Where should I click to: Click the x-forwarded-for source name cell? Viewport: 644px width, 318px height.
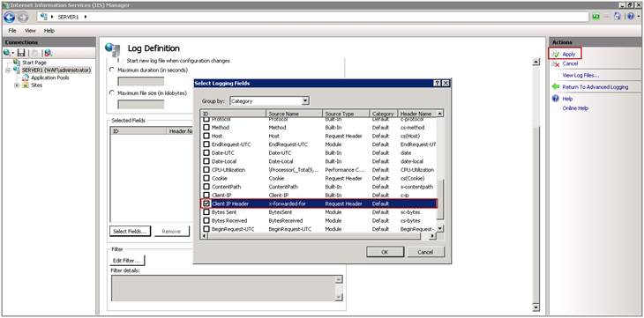tap(288, 203)
